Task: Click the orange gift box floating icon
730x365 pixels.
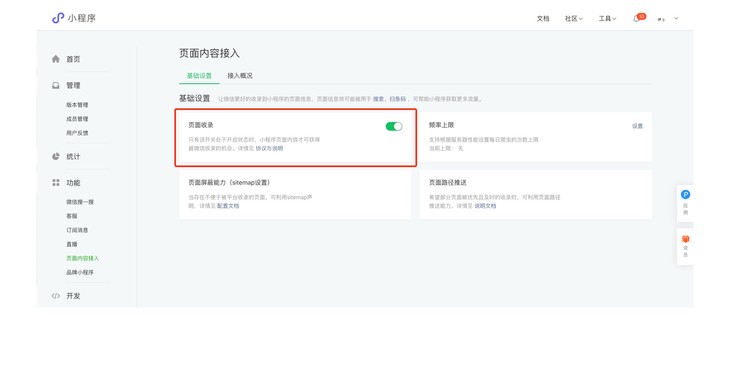Action: point(685,239)
